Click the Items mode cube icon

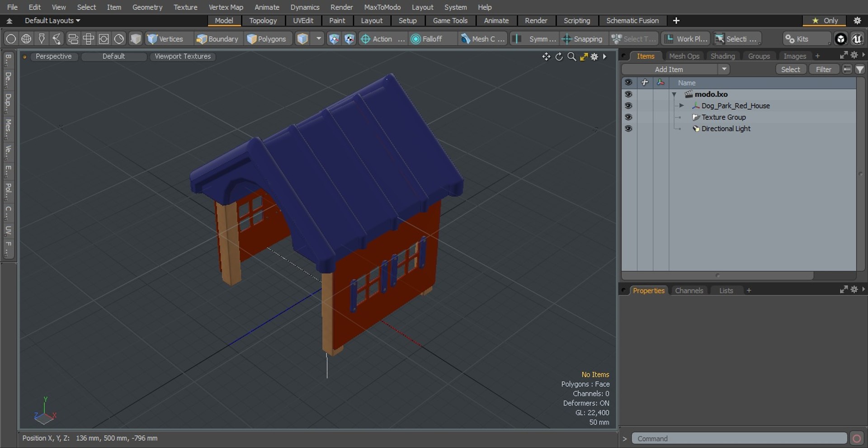click(302, 39)
